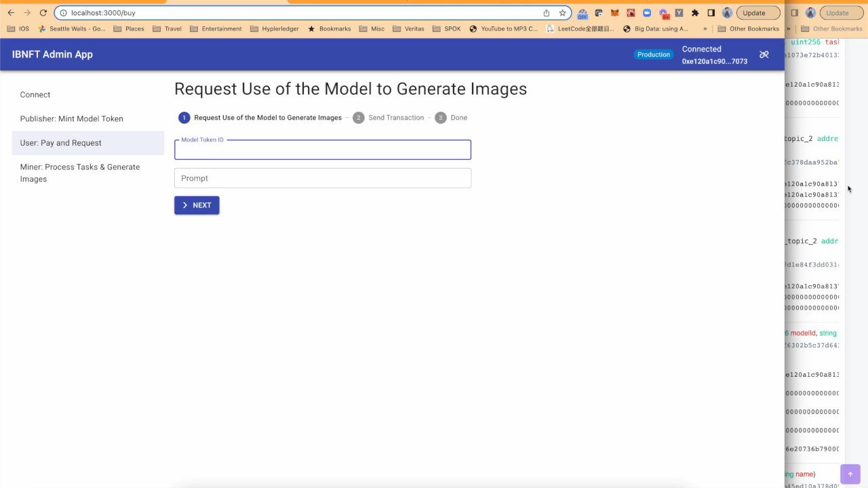
Task: Click the NEXT button
Action: click(x=197, y=205)
